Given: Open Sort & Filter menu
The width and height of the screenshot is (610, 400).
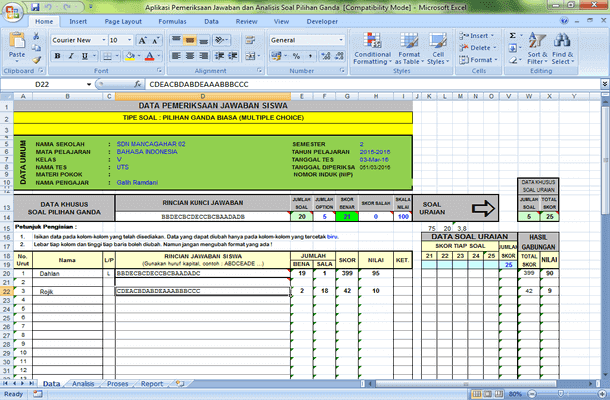Looking at the screenshot, I should pyautogui.click(x=537, y=49).
